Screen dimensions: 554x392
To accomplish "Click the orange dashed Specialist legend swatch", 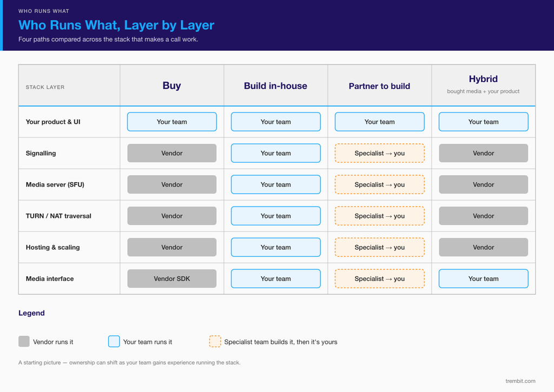I will [215, 342].
